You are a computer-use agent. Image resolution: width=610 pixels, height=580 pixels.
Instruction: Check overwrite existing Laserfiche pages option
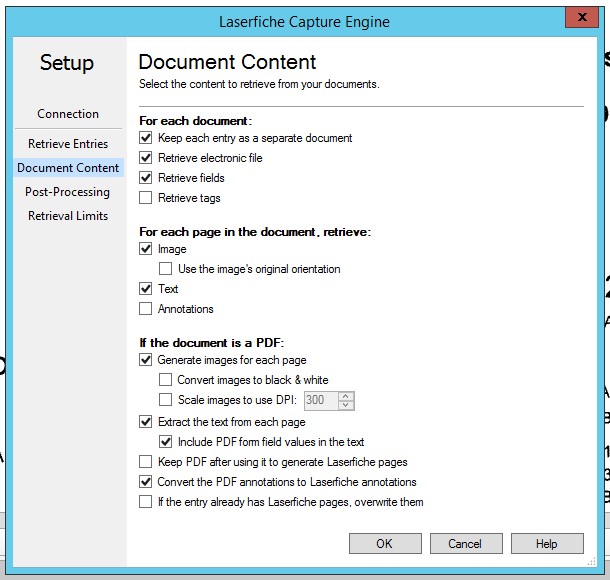145,501
